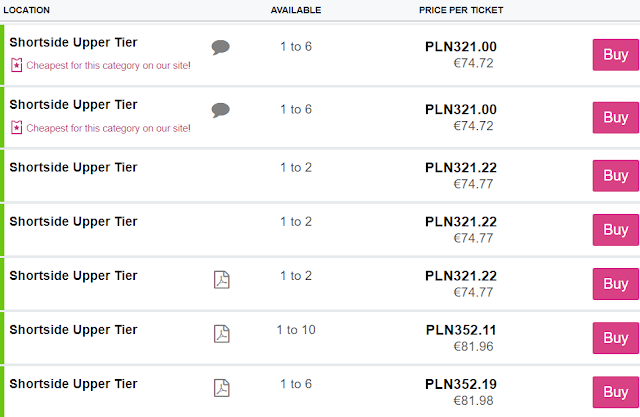Image resolution: width=640 pixels, height=417 pixels.
Task: Click the comment bubble icon in the first listing
Action: [x=221, y=47]
